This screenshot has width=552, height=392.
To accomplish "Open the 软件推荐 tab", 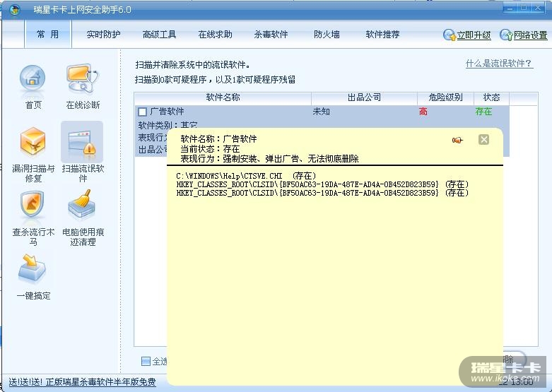I will pos(382,35).
